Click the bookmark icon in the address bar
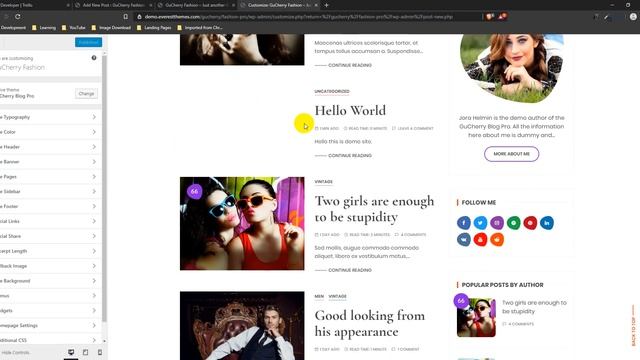 pos(126,16)
